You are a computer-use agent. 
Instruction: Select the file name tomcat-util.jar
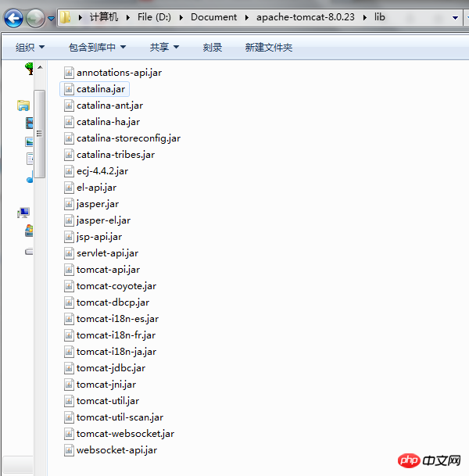(108, 401)
